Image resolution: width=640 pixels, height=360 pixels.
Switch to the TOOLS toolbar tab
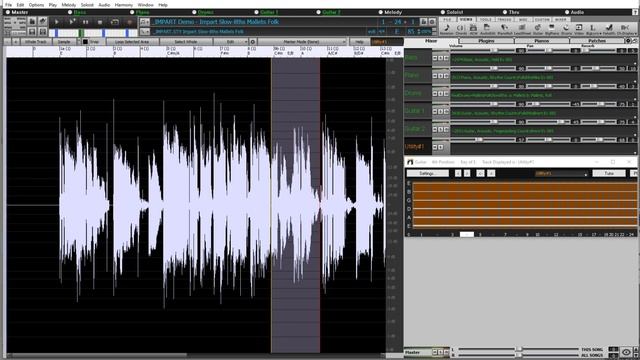click(485, 20)
